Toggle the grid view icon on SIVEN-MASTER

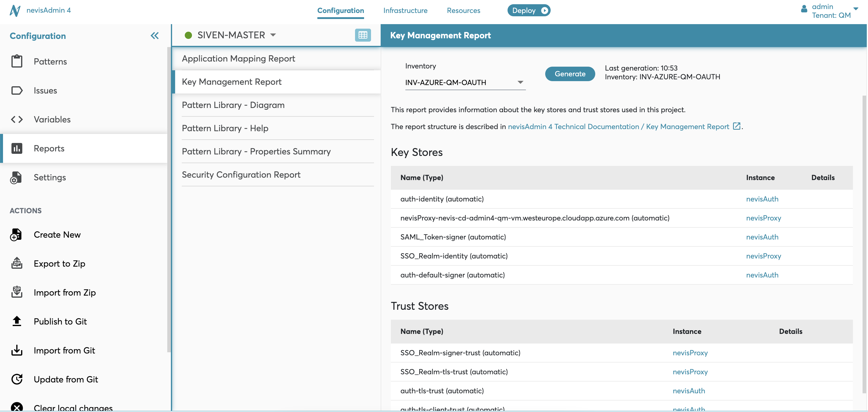[x=363, y=35]
